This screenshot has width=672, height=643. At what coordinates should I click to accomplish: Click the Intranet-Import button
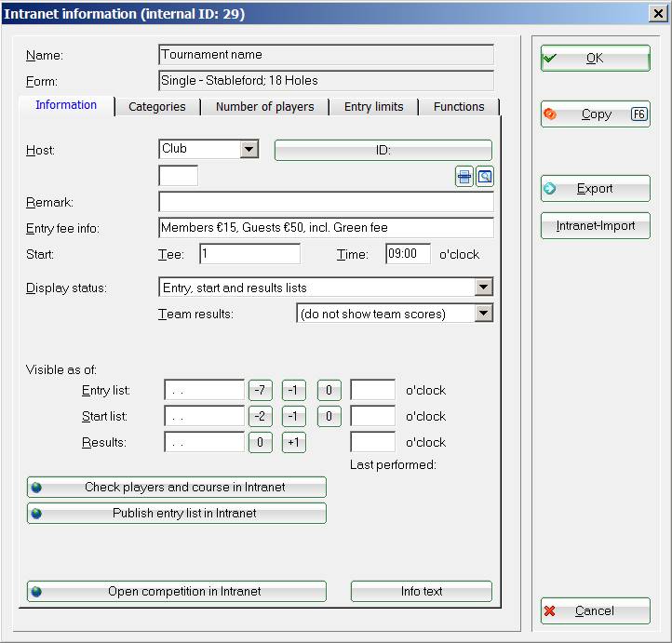(x=595, y=226)
